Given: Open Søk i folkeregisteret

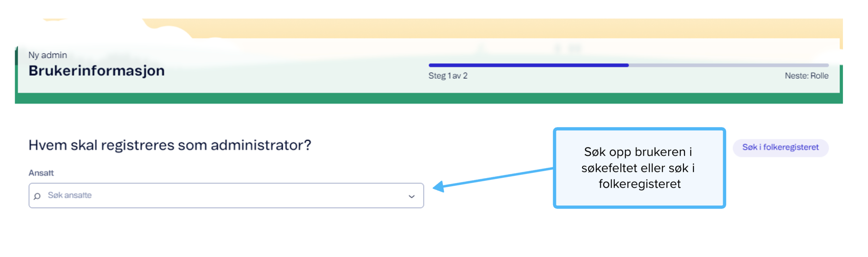Looking at the screenshot, I should click(x=781, y=148).
